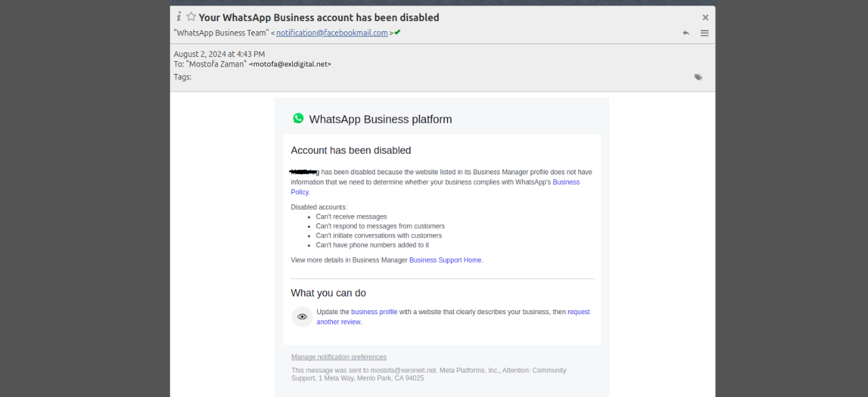Open the Business Policy link

(x=435, y=187)
